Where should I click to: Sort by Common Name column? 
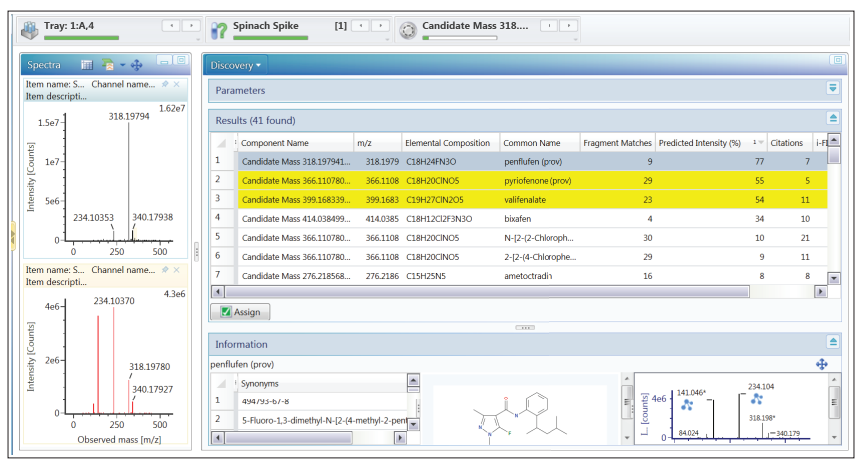click(540, 143)
